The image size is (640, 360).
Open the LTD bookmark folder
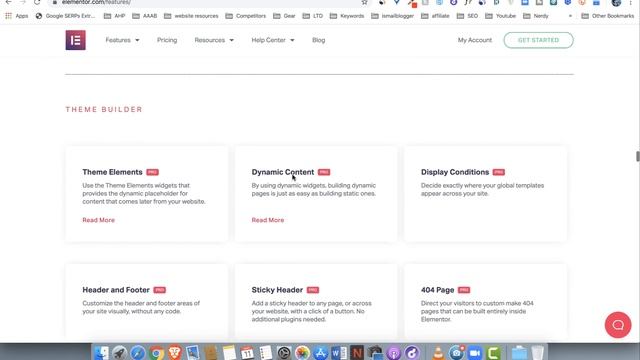tap(313, 16)
